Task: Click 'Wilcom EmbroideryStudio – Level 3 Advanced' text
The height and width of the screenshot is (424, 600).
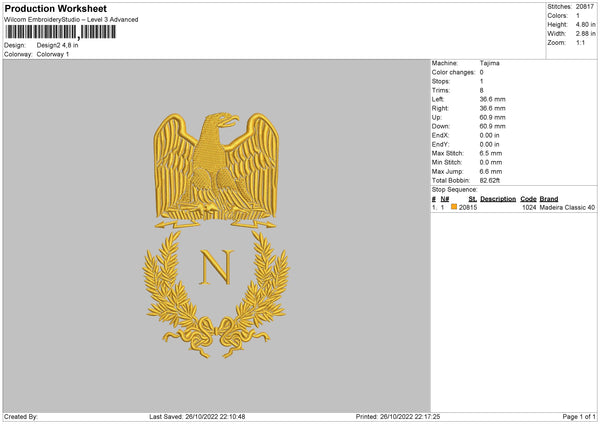Action: [71, 20]
